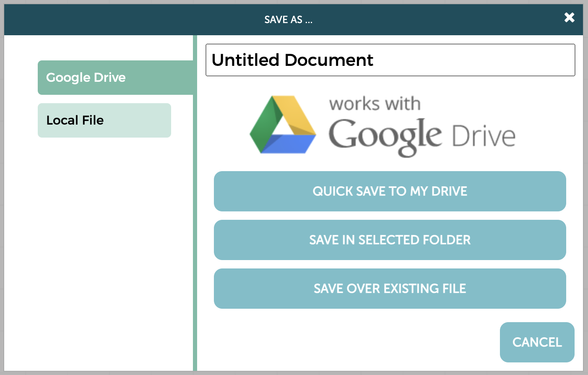Choose SAVE IN SELECTED FOLDER

tap(390, 240)
